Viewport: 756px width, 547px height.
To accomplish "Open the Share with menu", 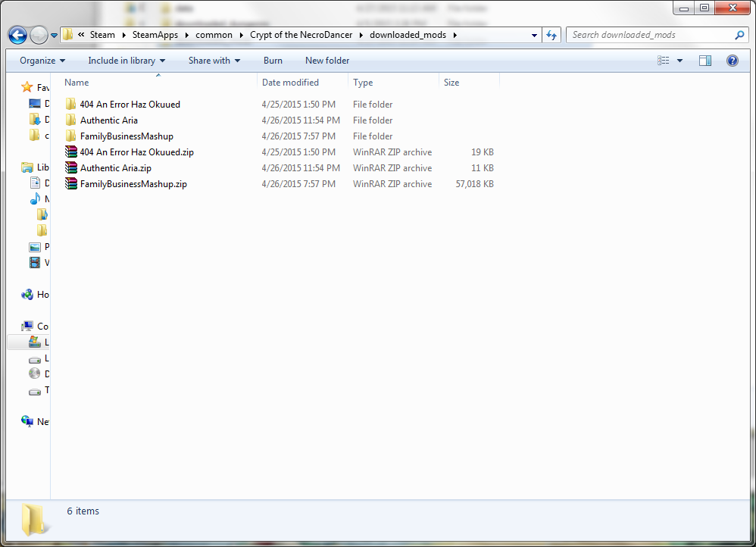I will [x=214, y=61].
